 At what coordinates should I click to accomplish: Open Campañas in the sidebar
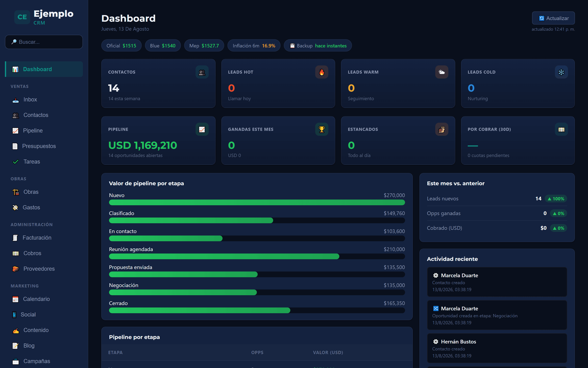pos(44,361)
